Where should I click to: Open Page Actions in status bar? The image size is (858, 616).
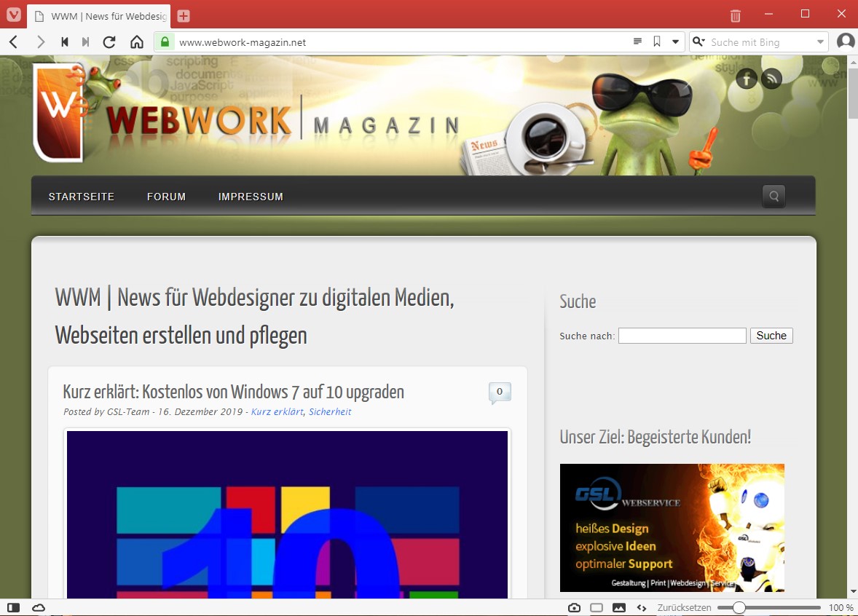click(x=642, y=608)
